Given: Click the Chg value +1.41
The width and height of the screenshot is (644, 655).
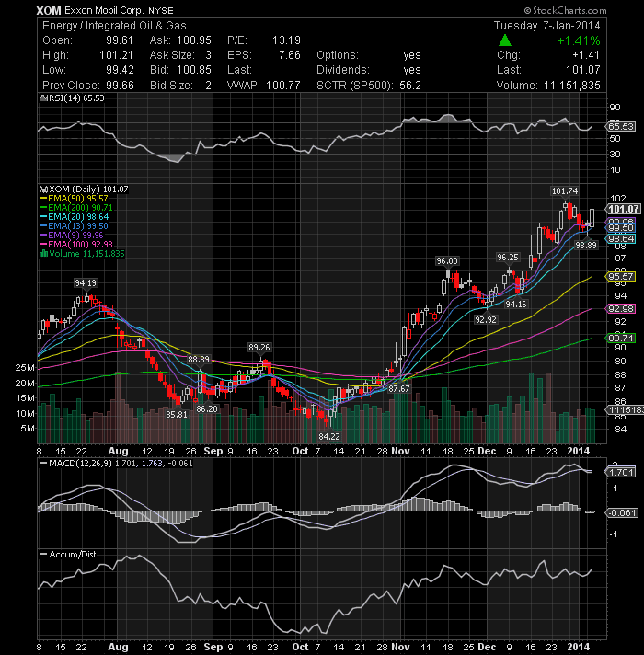Looking at the screenshot, I should pos(586,55).
